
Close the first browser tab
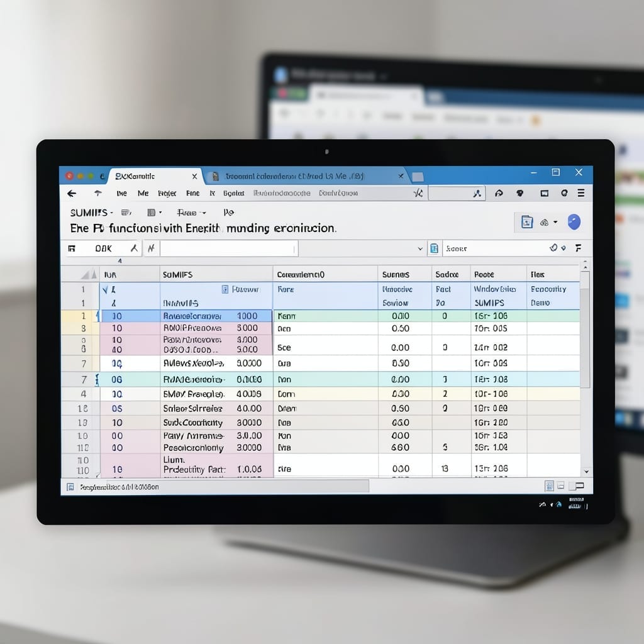pos(195,177)
